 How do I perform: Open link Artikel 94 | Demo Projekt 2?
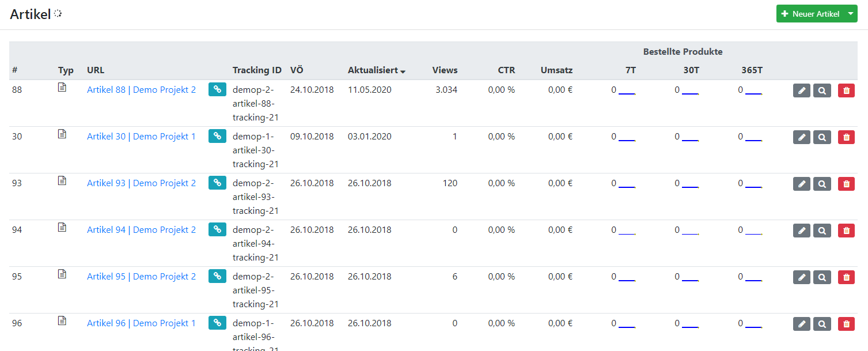141,230
